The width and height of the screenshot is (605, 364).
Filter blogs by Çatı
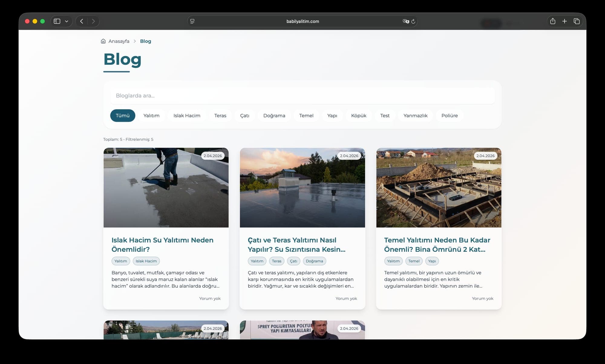pos(245,116)
